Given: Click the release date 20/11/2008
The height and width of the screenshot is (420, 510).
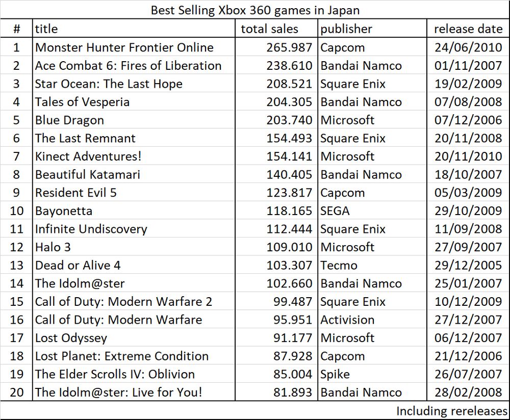Looking at the screenshot, I should pyautogui.click(x=468, y=139).
